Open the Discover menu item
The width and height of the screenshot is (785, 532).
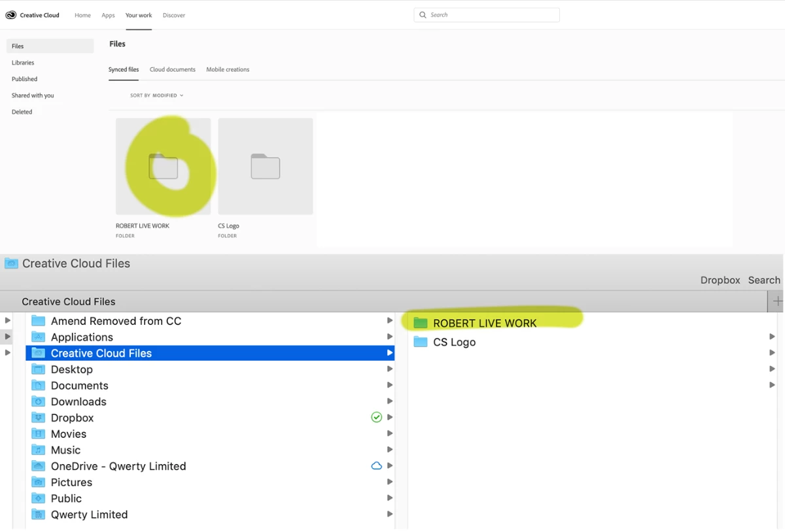174,15
